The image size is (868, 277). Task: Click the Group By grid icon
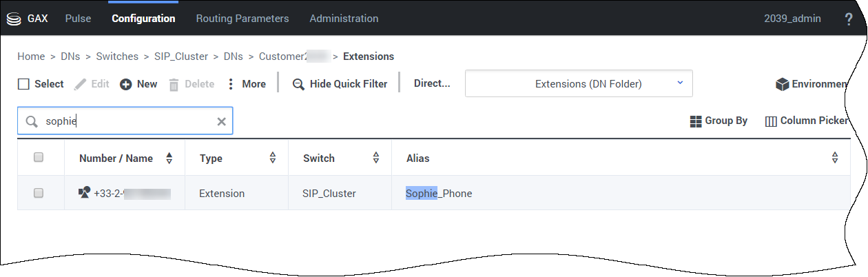[x=696, y=121]
